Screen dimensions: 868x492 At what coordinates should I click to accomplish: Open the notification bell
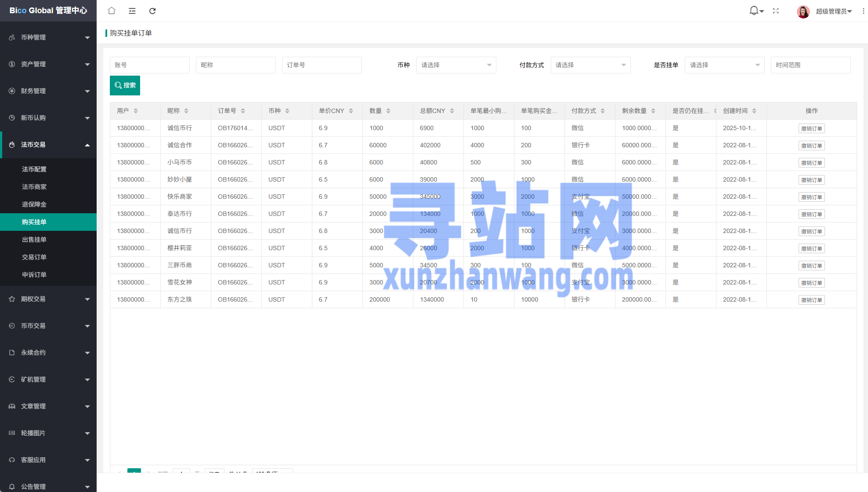[x=754, y=11]
